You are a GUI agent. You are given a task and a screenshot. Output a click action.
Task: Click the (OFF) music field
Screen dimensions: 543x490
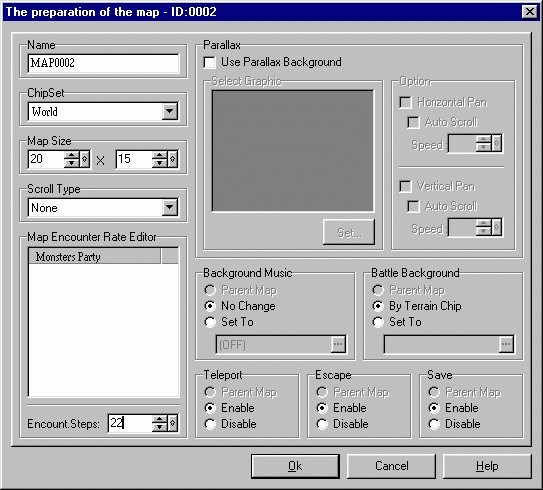(x=273, y=345)
